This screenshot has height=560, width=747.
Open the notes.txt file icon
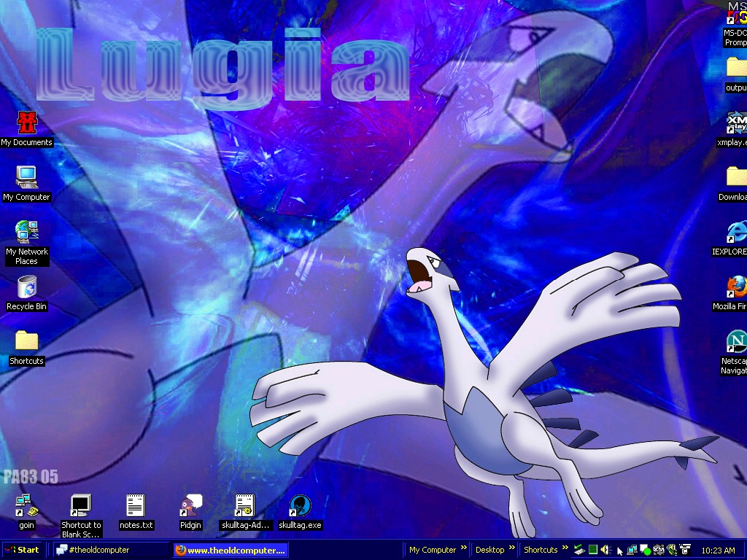click(136, 506)
